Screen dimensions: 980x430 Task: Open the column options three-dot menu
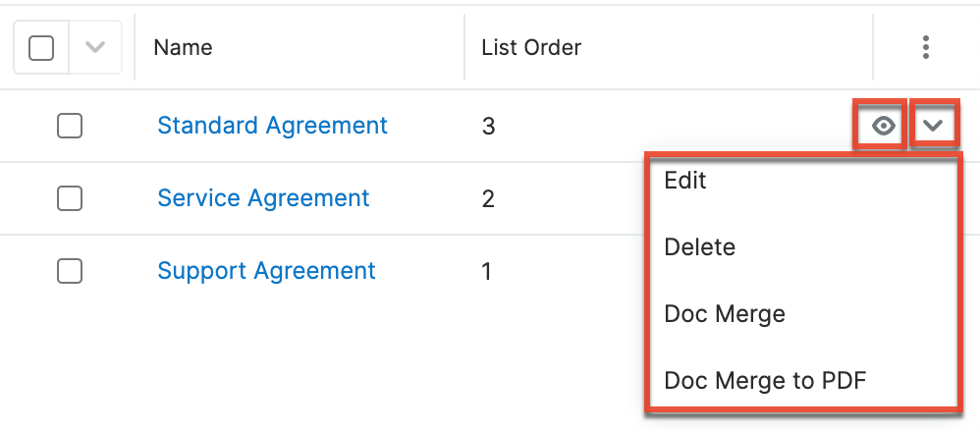[x=925, y=47]
